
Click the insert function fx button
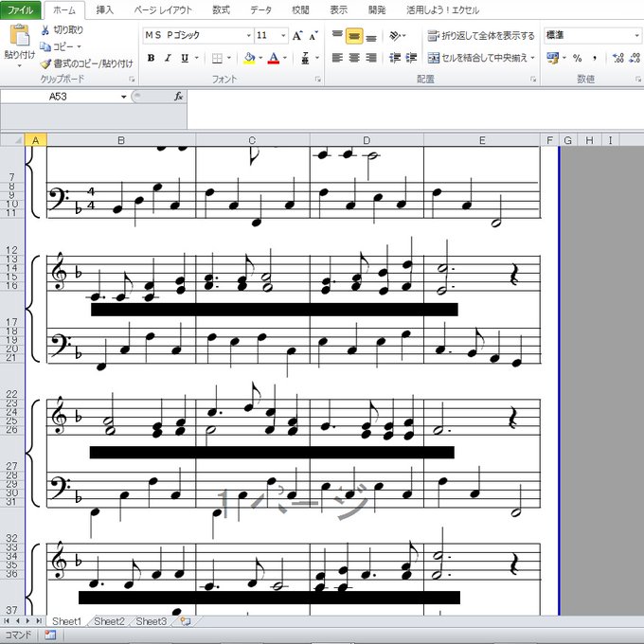click(x=178, y=97)
